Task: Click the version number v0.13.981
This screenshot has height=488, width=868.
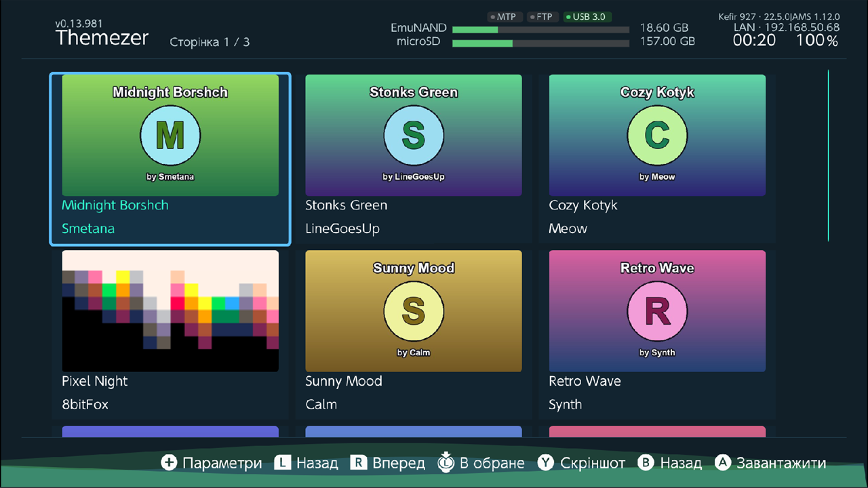Action: [79, 24]
